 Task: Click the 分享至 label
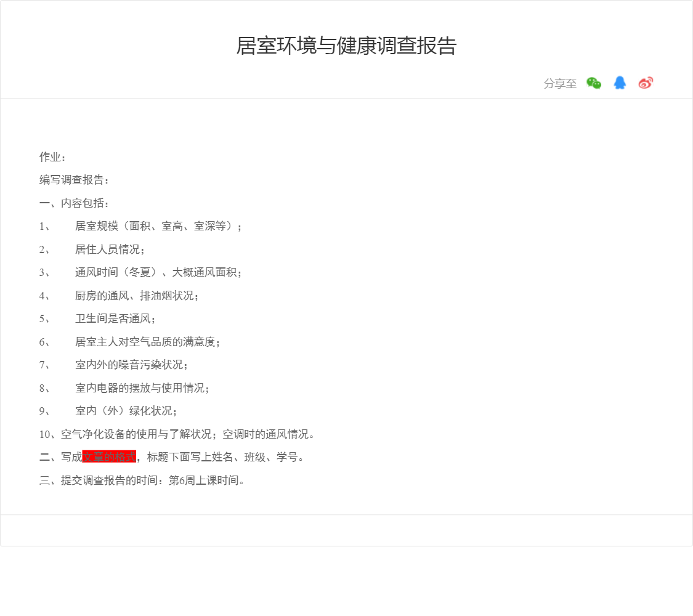pyautogui.click(x=560, y=84)
